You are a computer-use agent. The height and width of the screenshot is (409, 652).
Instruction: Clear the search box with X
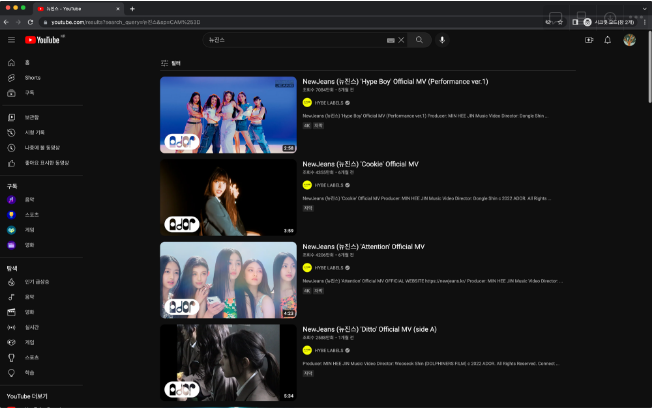(401, 40)
